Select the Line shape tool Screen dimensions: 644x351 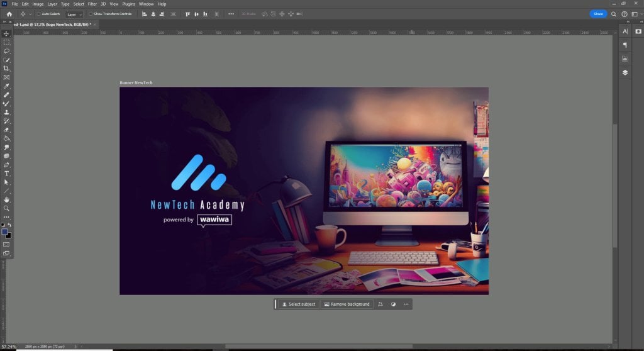point(6,191)
